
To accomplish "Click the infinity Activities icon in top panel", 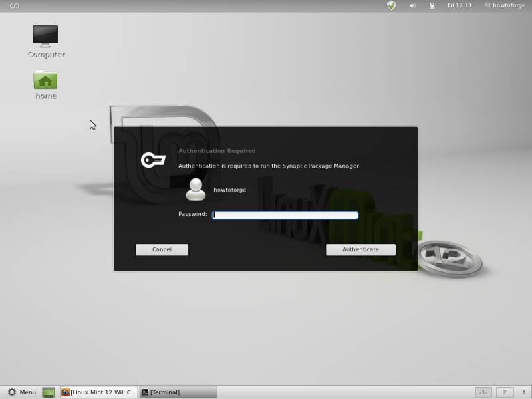I will tap(14, 6).
